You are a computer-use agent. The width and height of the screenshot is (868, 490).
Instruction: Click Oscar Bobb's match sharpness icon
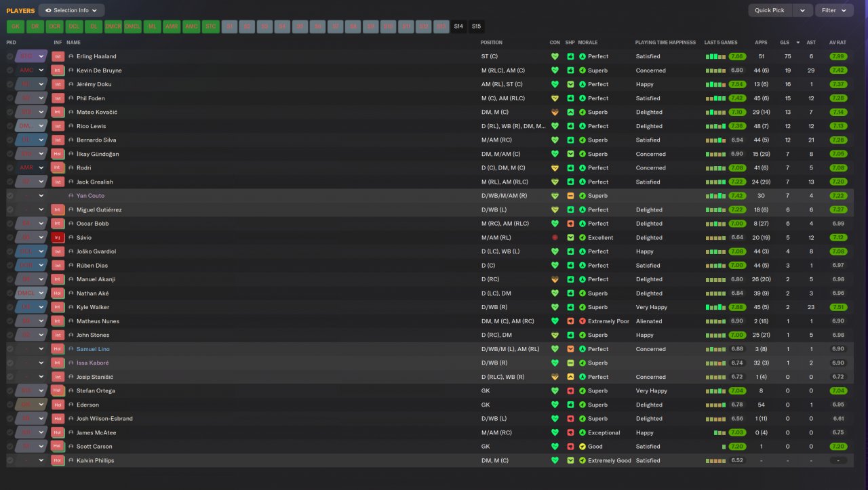pos(570,224)
